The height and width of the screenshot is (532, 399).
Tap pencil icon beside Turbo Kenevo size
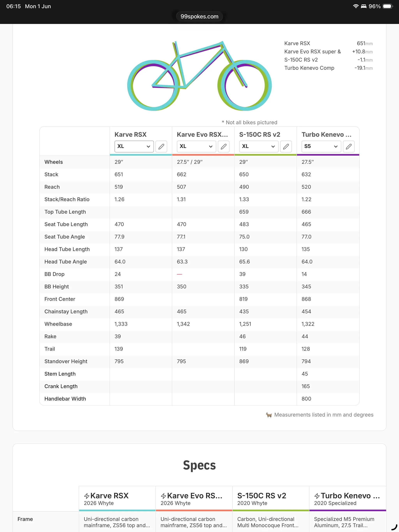pos(349,146)
